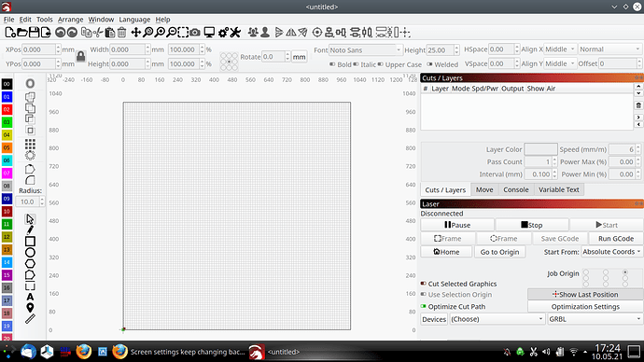Click the Grid Array icon
The image size is (644, 362).
(30, 144)
